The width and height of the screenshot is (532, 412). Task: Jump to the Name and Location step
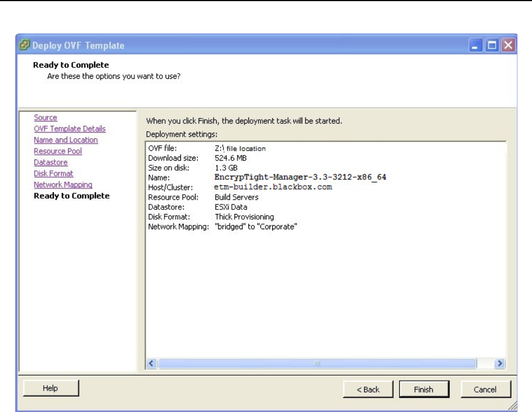point(65,140)
